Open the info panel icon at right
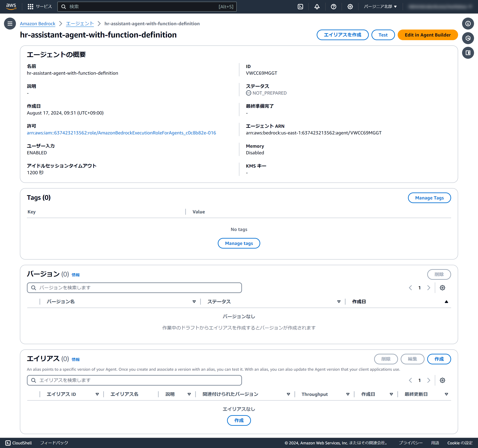This screenshot has height=448, width=478. (468, 24)
